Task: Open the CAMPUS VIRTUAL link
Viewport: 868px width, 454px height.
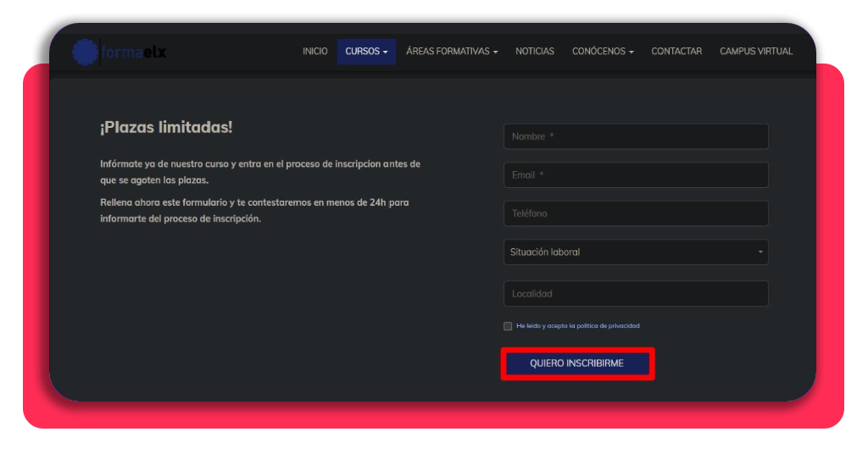Action: point(756,52)
